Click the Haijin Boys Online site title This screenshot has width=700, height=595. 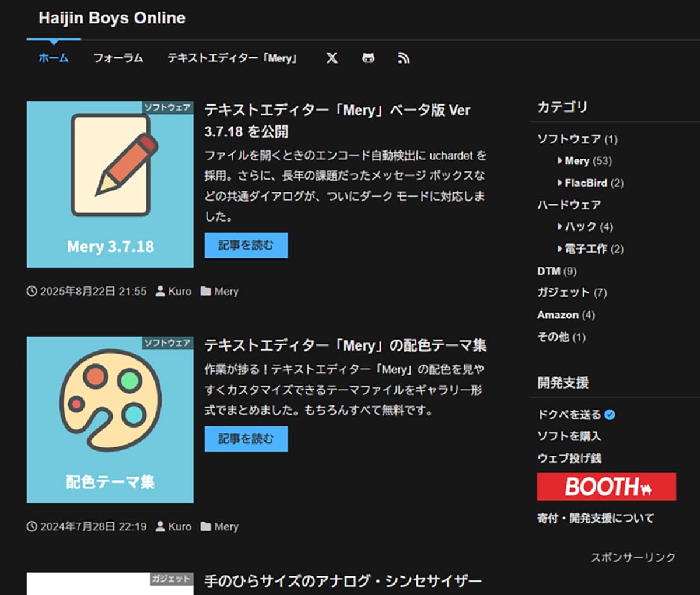112,18
